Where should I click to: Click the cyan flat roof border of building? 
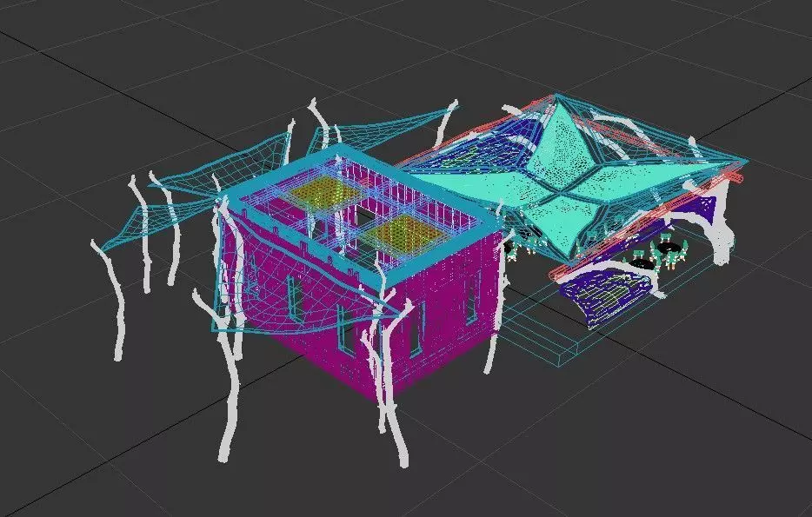point(363,216)
